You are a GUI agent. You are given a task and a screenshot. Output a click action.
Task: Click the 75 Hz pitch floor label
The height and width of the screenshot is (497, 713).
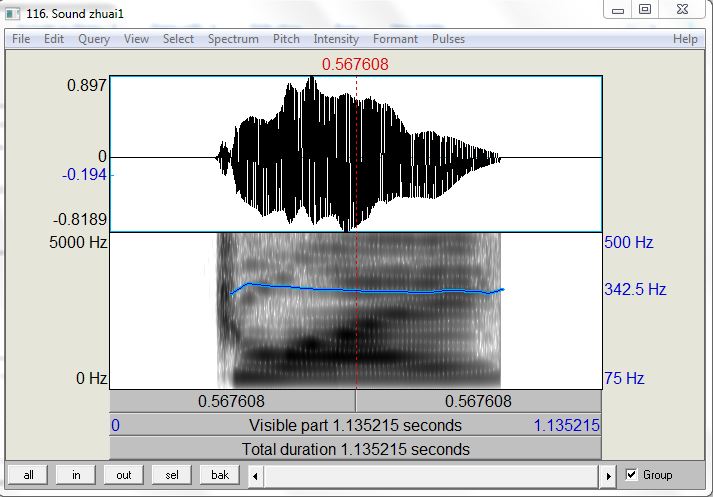[x=624, y=378]
